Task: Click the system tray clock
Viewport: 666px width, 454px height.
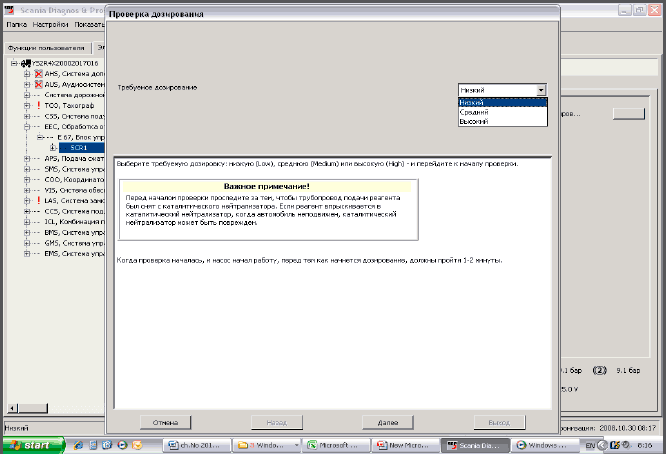Action: point(645,445)
